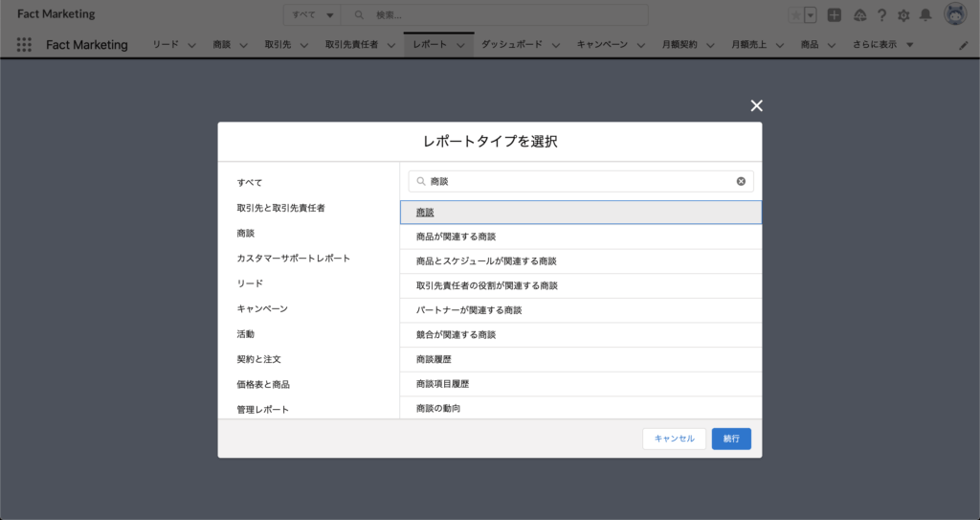Screen dimensions: 980x520
Task: Choose 取引先責任者の役割が関連する商談 report type
Action: point(581,285)
